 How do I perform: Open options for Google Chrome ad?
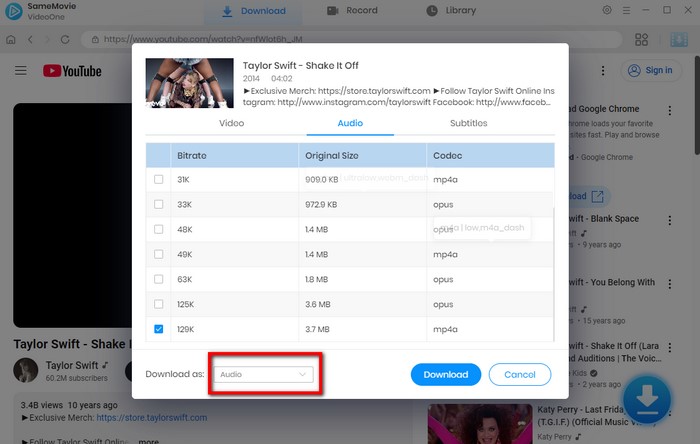[670, 110]
